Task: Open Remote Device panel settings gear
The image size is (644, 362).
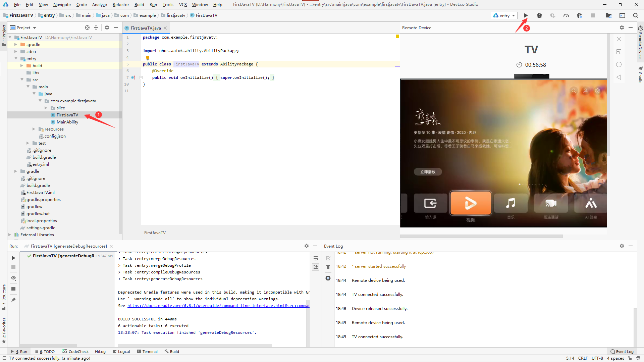Action: pyautogui.click(x=622, y=28)
